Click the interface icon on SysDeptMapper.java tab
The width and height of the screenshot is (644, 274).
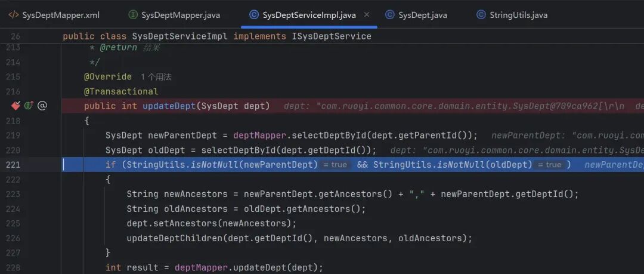click(x=132, y=16)
